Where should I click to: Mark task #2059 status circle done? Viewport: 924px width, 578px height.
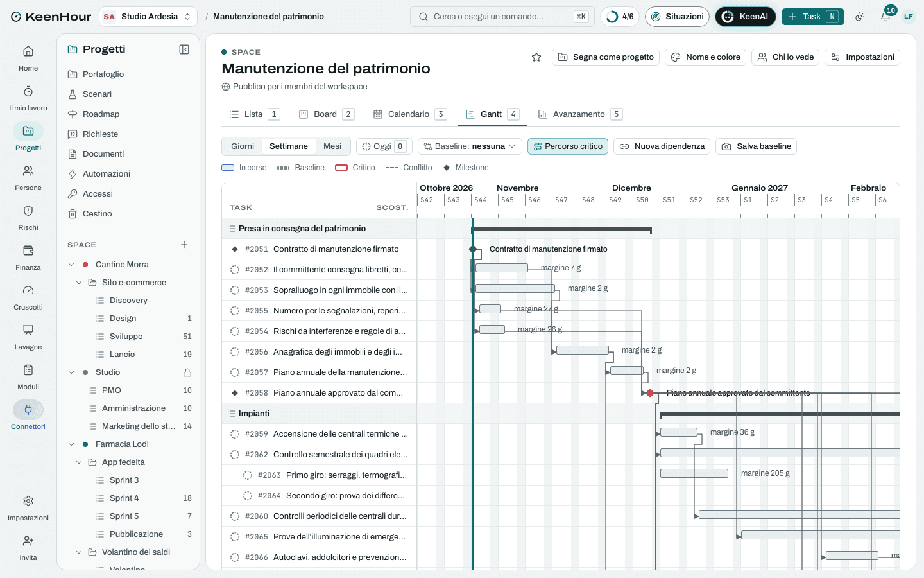(x=235, y=434)
